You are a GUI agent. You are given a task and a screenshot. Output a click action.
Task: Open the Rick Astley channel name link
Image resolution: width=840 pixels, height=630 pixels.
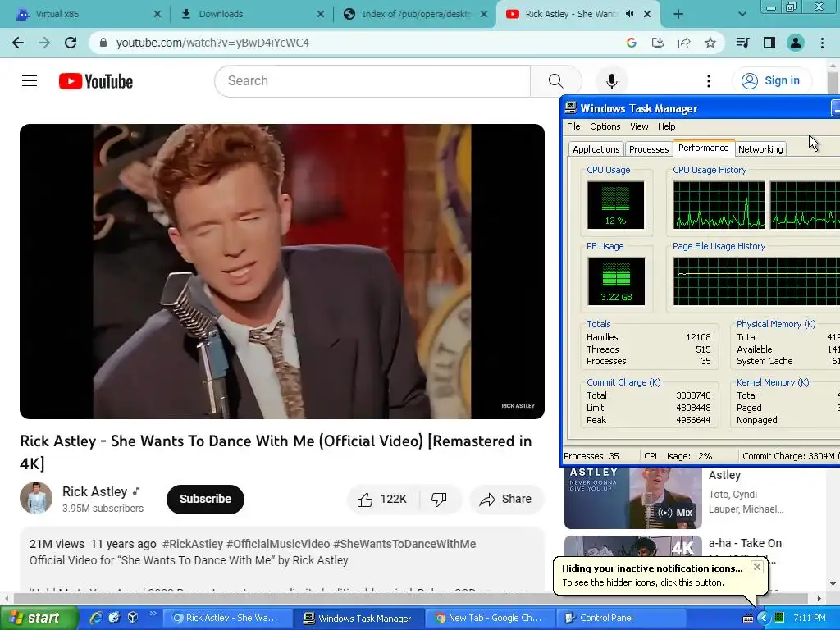pyautogui.click(x=95, y=492)
